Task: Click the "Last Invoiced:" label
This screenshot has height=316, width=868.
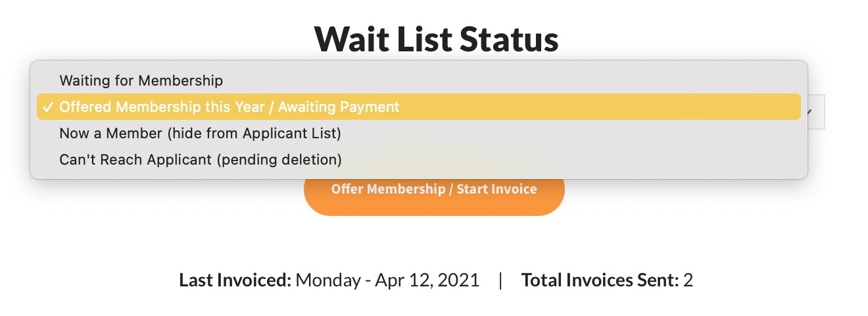Action: (235, 280)
